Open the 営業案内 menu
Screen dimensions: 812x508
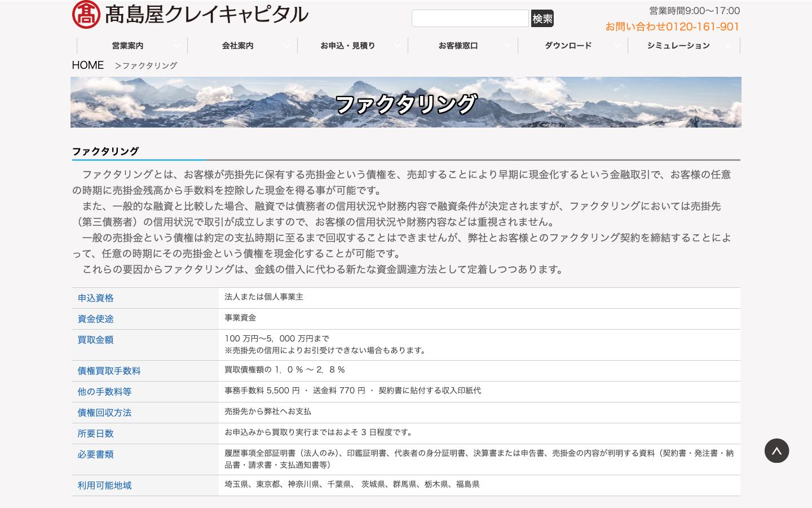pos(127,46)
